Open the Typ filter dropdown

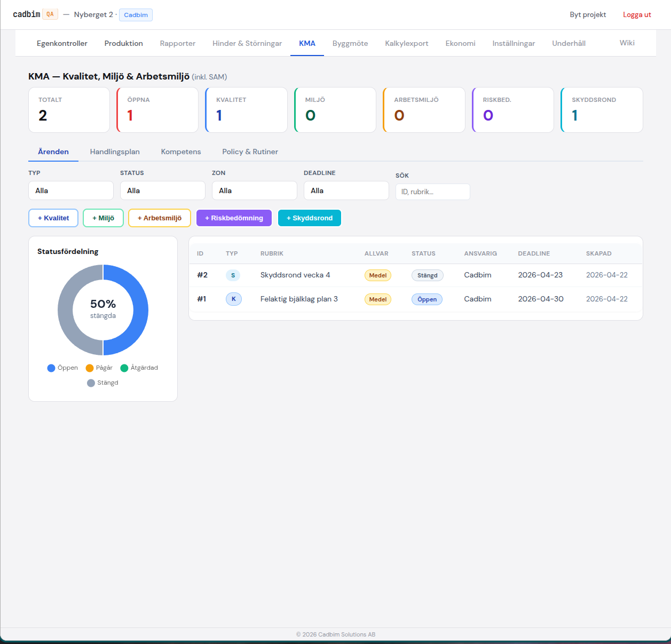71,190
